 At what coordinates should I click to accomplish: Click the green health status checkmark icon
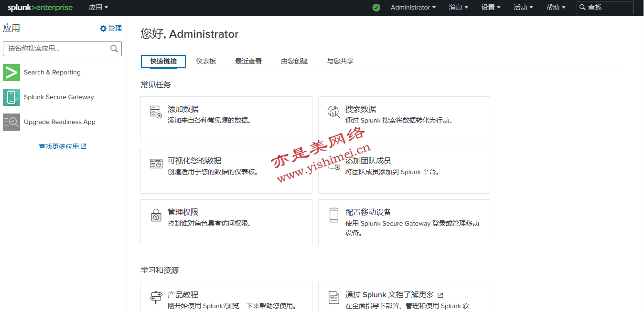pos(376,8)
